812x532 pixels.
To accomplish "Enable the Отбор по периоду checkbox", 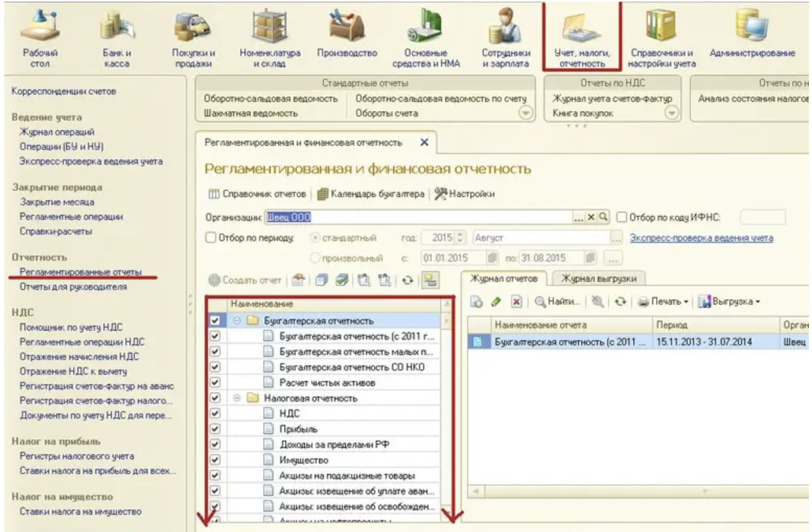I will 211,238.
